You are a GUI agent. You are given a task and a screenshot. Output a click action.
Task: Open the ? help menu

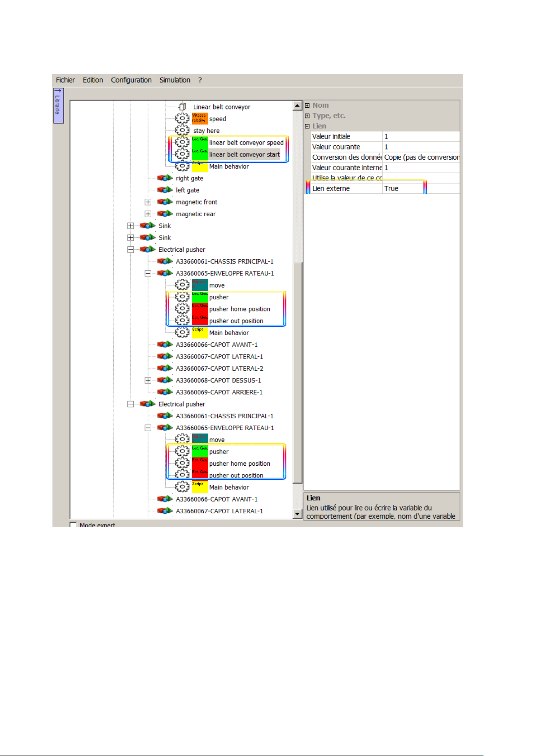[x=200, y=80]
